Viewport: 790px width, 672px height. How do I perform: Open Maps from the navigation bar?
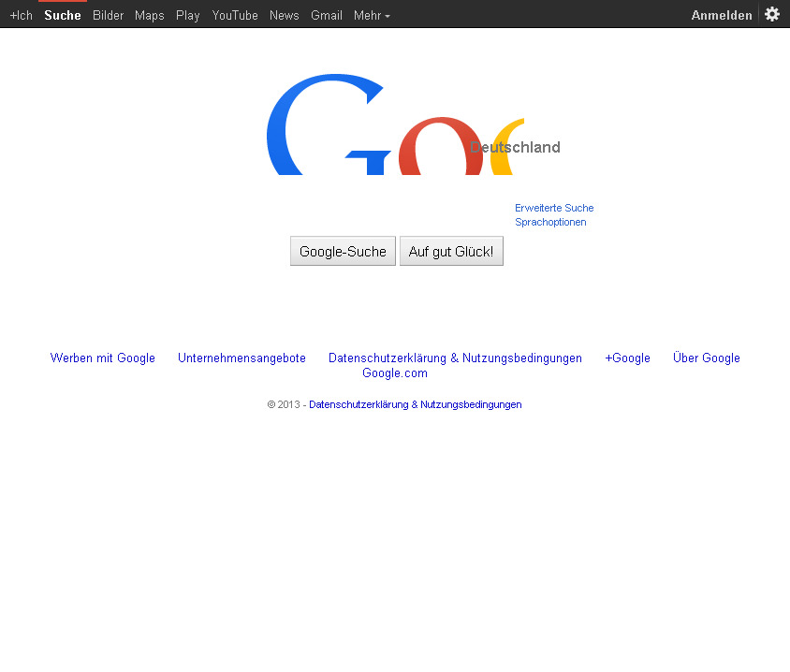click(149, 15)
